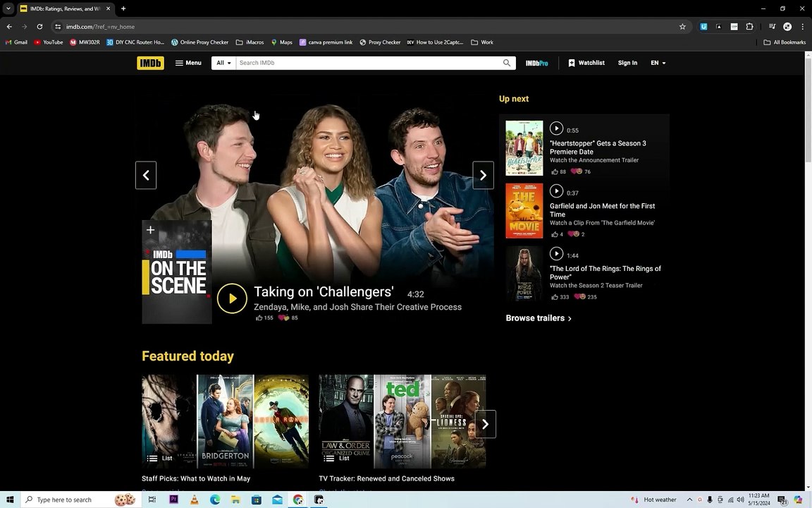Open the Work bookmark folder
This screenshot has width=812, height=508.
point(482,42)
